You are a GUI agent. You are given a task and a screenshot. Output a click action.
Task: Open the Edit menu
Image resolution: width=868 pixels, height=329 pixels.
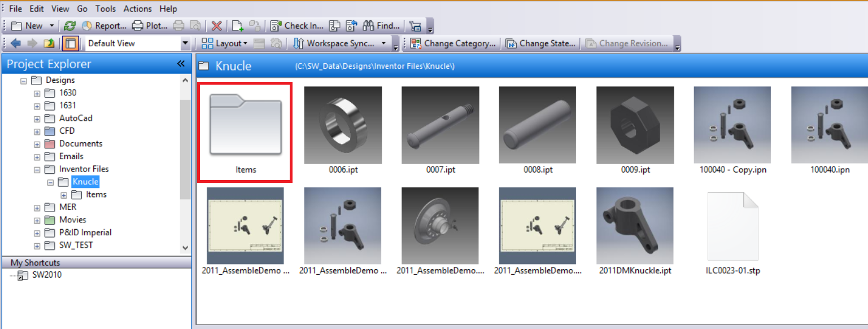37,8
